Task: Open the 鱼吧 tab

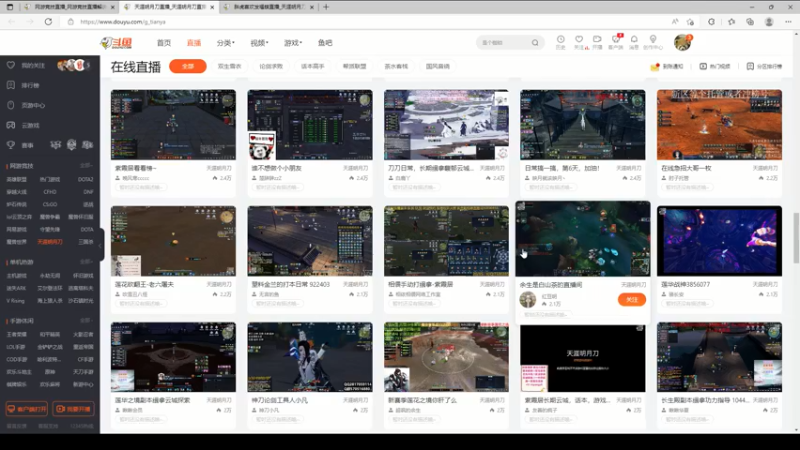Action: pos(325,43)
